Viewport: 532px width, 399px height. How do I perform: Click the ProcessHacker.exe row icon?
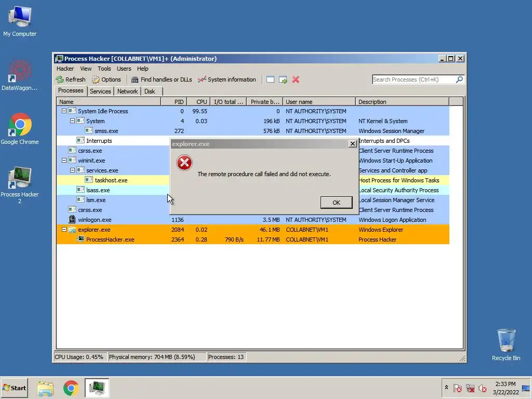click(81, 239)
